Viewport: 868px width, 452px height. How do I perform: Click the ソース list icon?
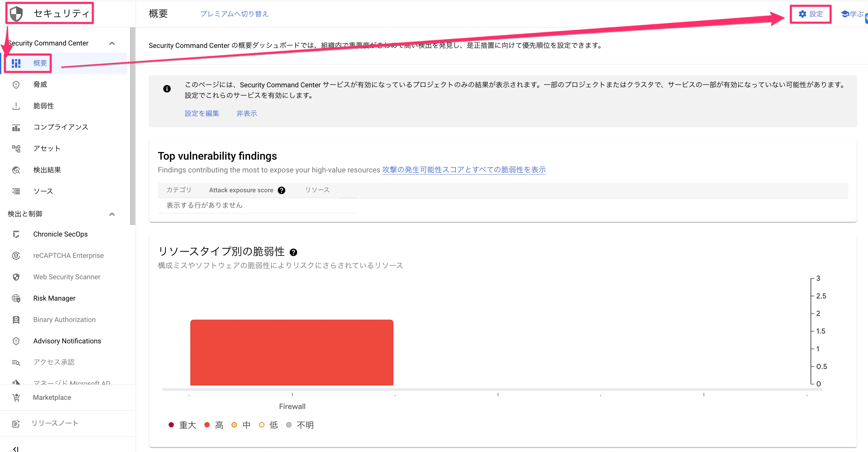tap(16, 191)
